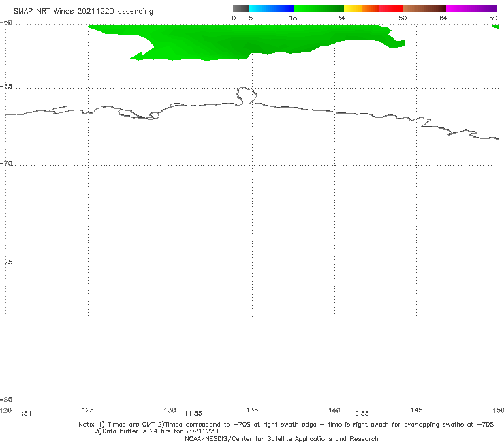Click the small green patch near longitude 150

[496, 27]
